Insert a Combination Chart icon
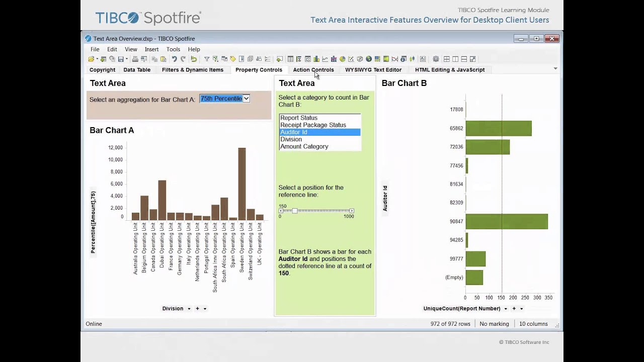This screenshot has width=644, height=362. 334,59
